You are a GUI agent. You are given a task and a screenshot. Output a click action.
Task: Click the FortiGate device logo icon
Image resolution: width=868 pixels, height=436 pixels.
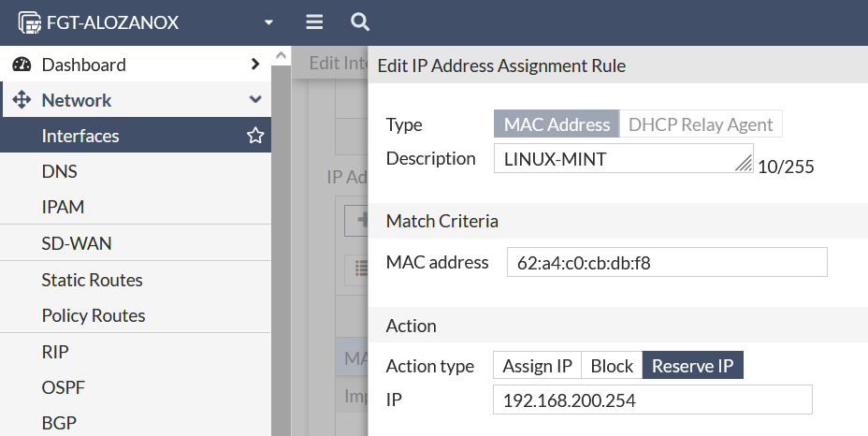(x=30, y=22)
